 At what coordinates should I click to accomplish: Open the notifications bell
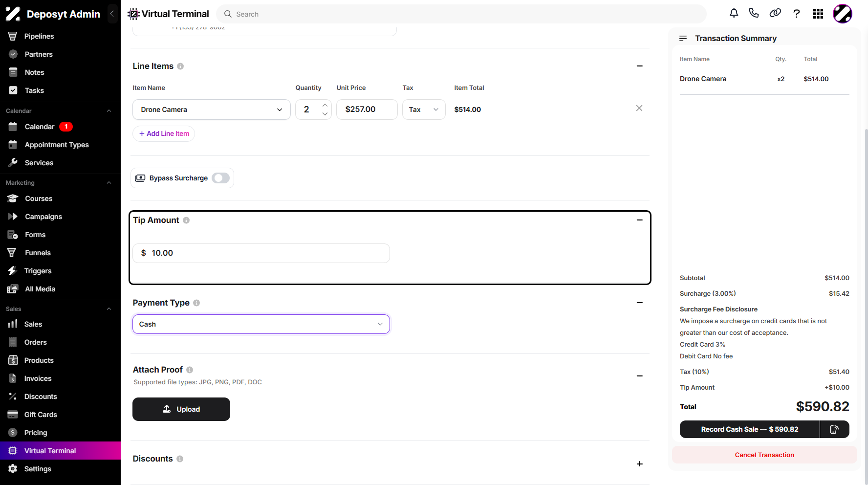pos(734,13)
